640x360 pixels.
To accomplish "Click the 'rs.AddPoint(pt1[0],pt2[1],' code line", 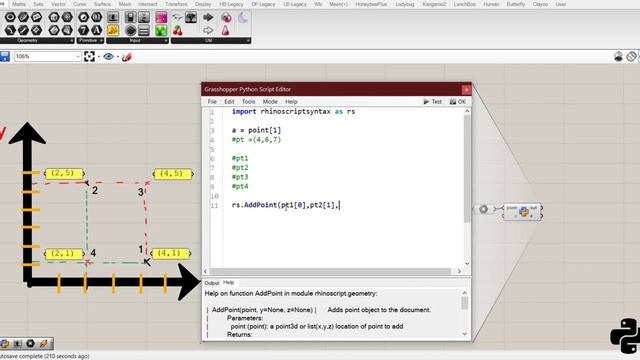I will point(285,205).
